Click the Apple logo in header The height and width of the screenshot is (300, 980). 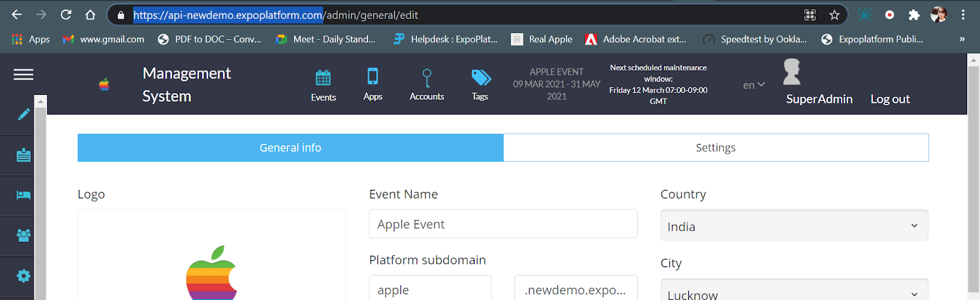[104, 84]
